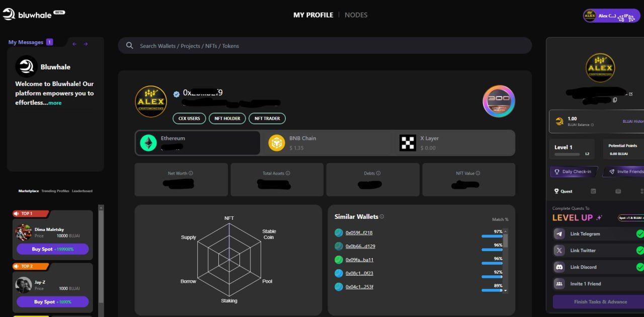This screenshot has width=644, height=317.
Task: Buy Spot for Dima Maletsky
Action: coord(52,249)
